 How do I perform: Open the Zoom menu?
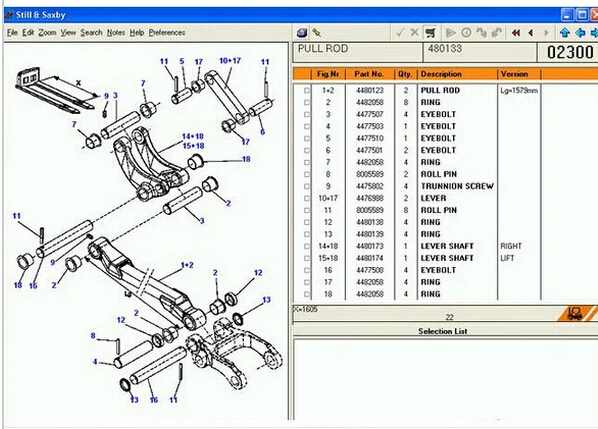[x=47, y=32]
